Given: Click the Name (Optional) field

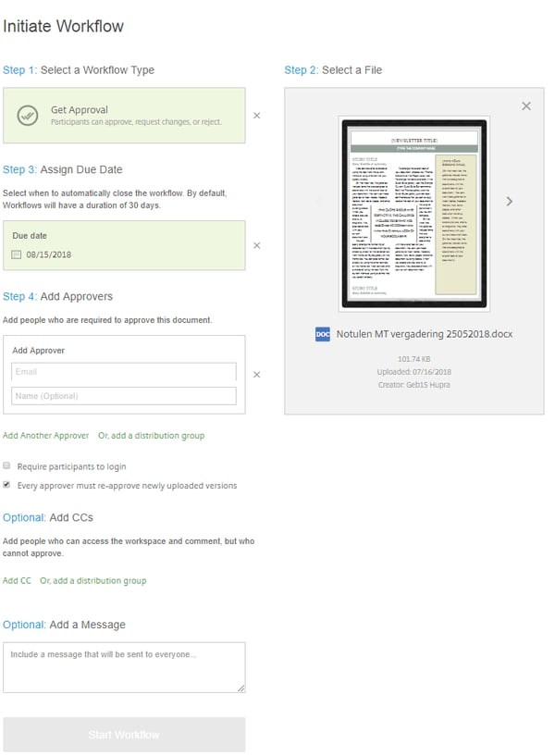Looking at the screenshot, I should click(124, 396).
